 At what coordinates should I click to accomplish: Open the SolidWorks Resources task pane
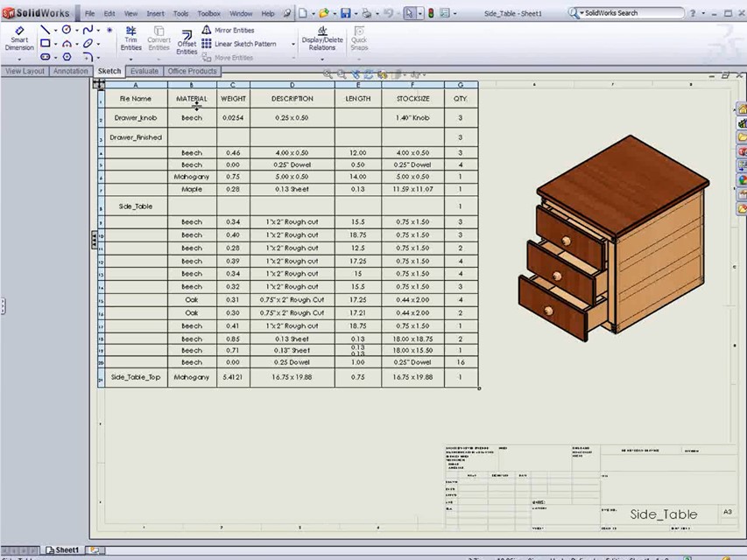point(742,110)
